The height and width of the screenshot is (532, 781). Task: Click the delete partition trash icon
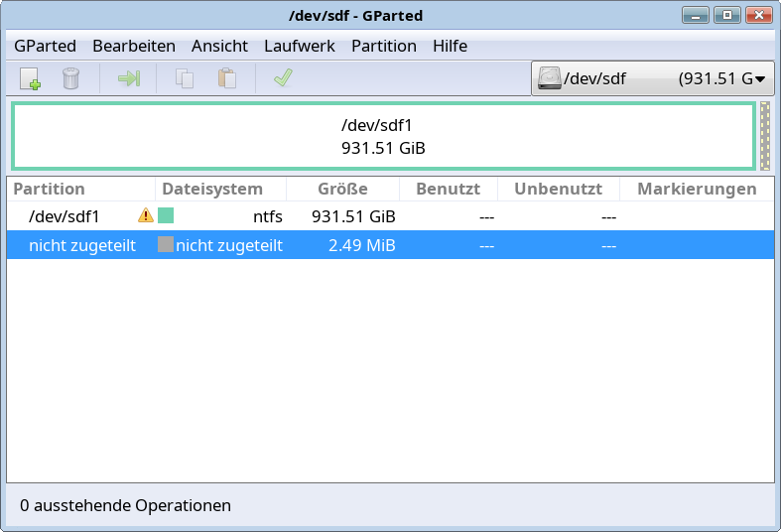pos(70,78)
